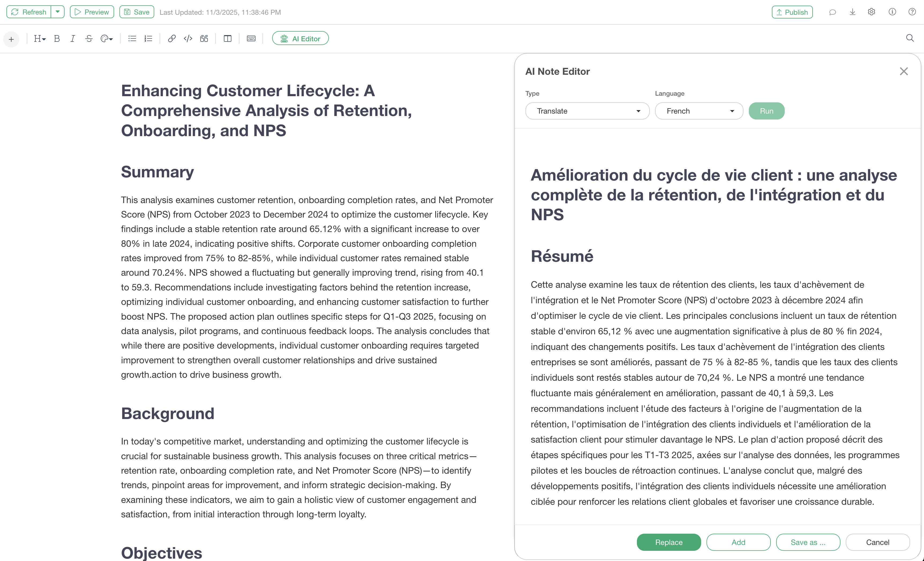Insert a numbered list
This screenshot has width=924, height=561.
click(x=148, y=39)
